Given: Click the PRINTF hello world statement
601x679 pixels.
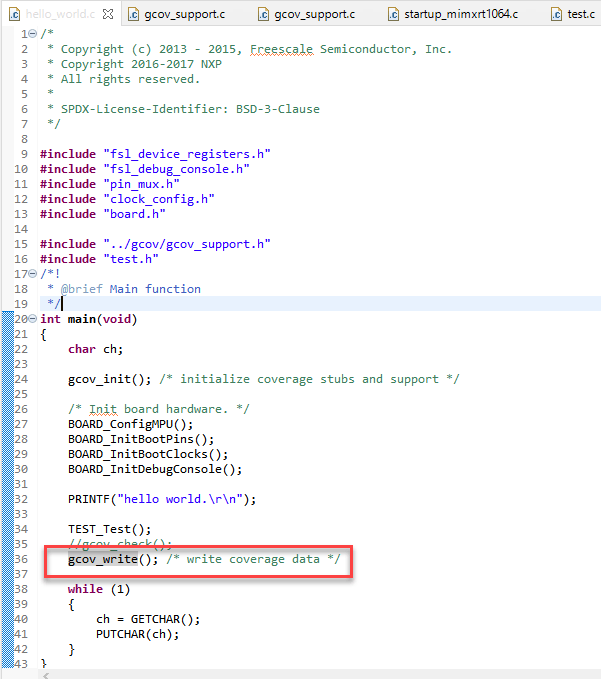Looking at the screenshot, I should click(161, 499).
